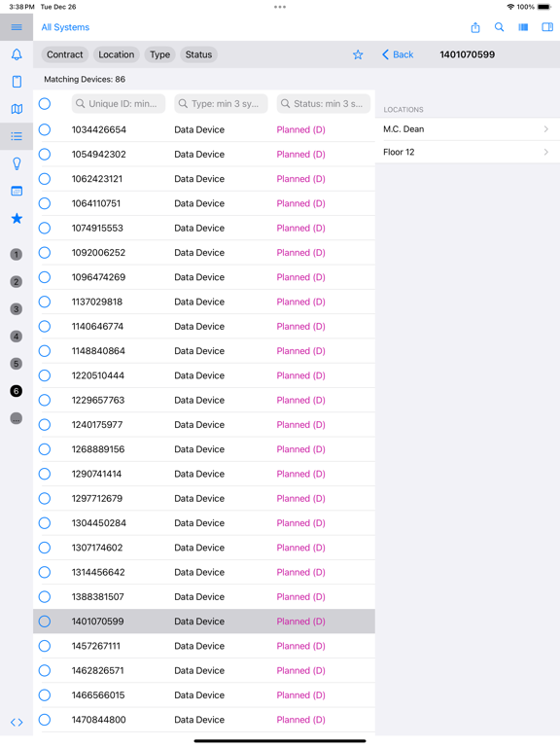Open the Status filter pill

click(198, 54)
